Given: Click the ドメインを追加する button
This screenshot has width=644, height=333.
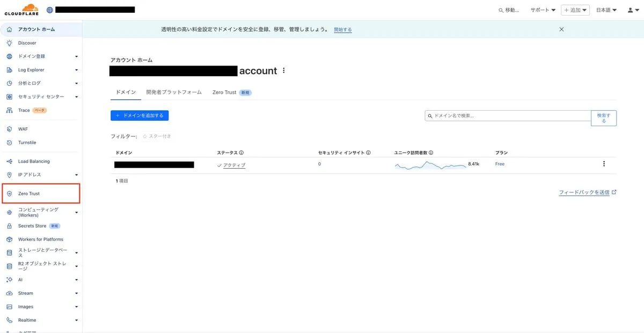Looking at the screenshot, I should pyautogui.click(x=140, y=115).
